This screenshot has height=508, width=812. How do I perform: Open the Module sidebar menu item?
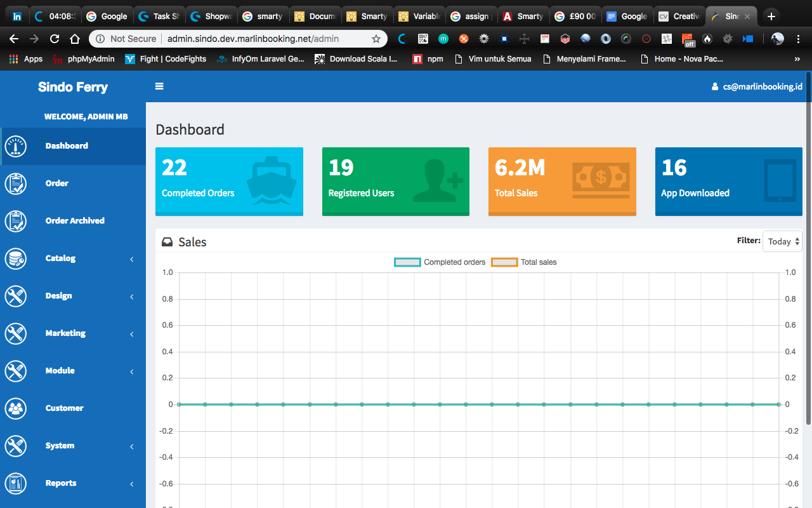tap(60, 371)
